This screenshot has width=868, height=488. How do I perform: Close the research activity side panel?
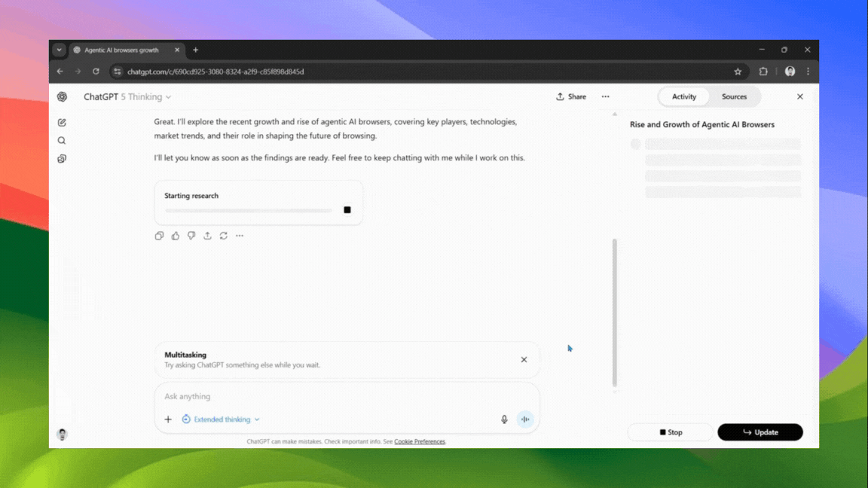pyautogui.click(x=800, y=96)
